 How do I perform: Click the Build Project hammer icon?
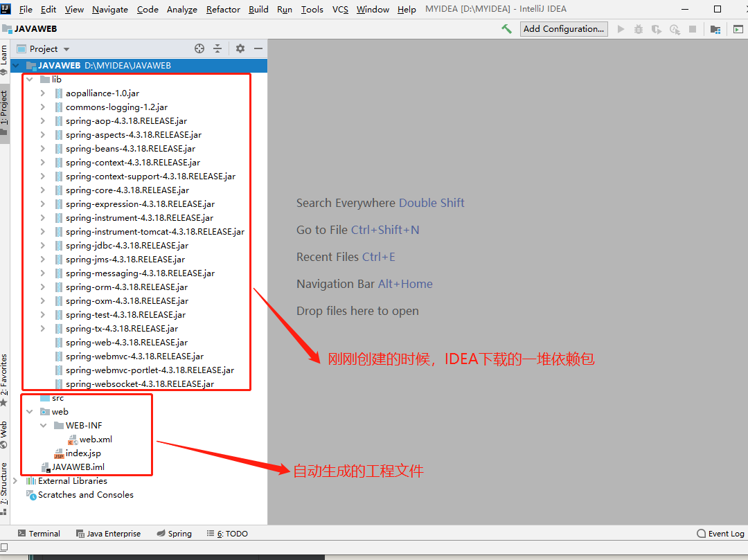[506, 29]
